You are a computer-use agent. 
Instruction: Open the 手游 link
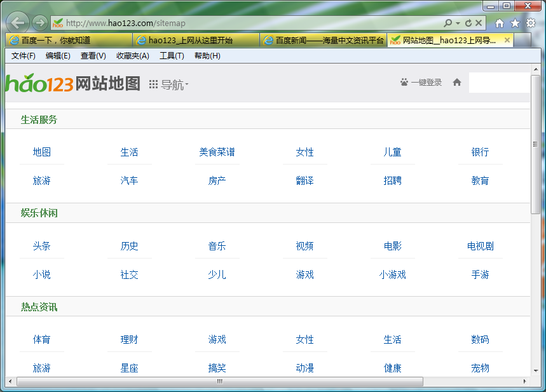coord(480,274)
